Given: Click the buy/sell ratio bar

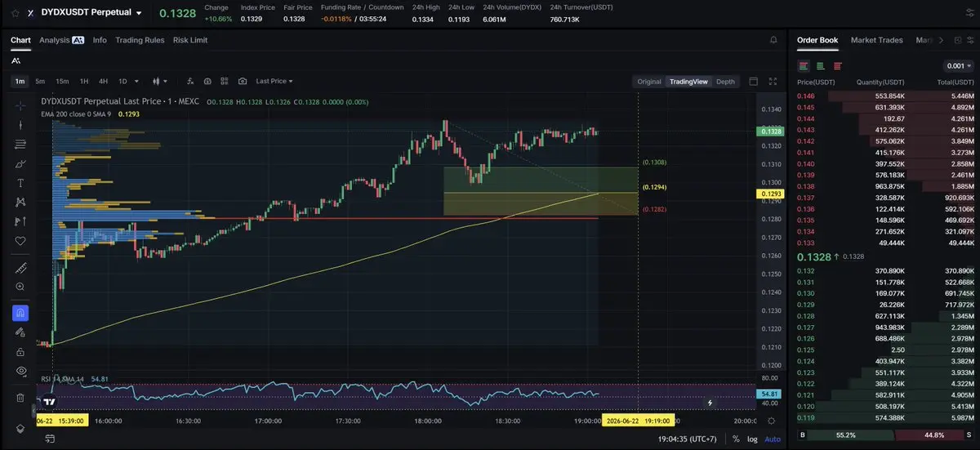Looking at the screenshot, I should pos(886,435).
